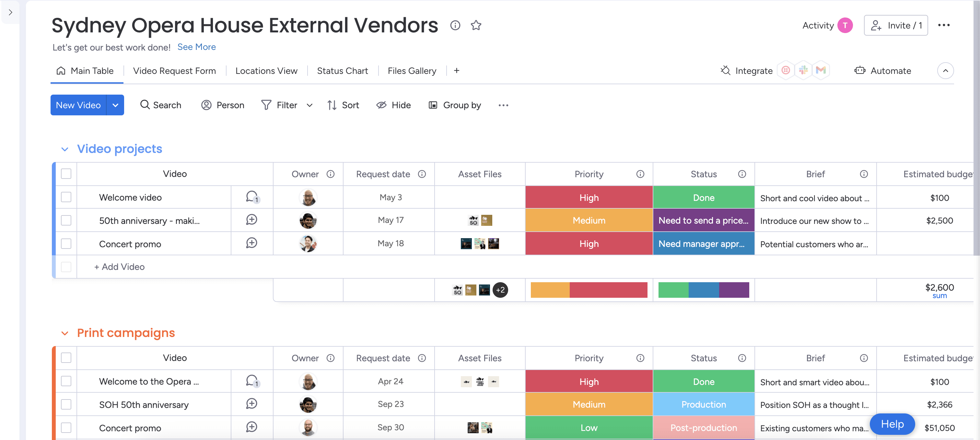Open toolbar more options ellipsis
Image resolution: width=980 pixels, height=440 pixels.
[503, 105]
